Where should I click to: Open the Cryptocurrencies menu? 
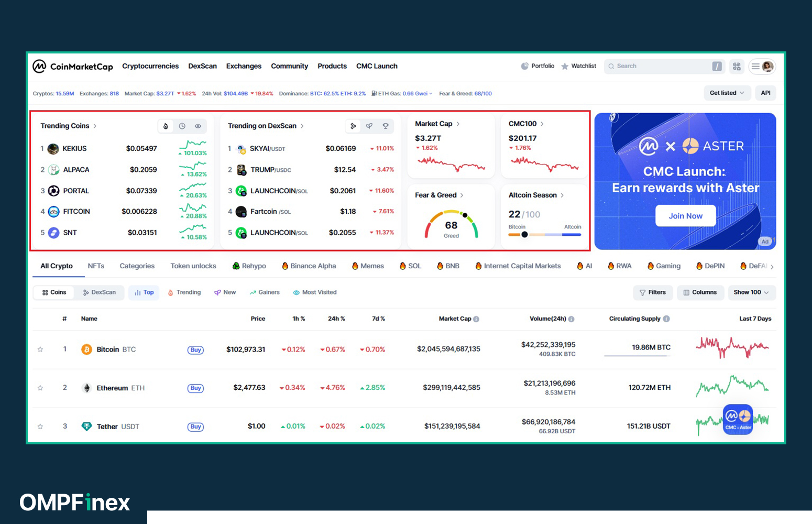click(x=150, y=66)
